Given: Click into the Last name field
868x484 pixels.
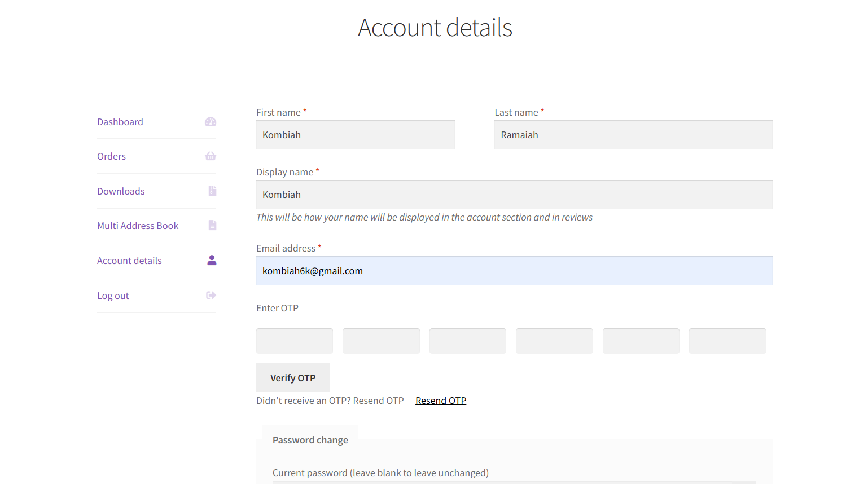Looking at the screenshot, I should tap(633, 135).
